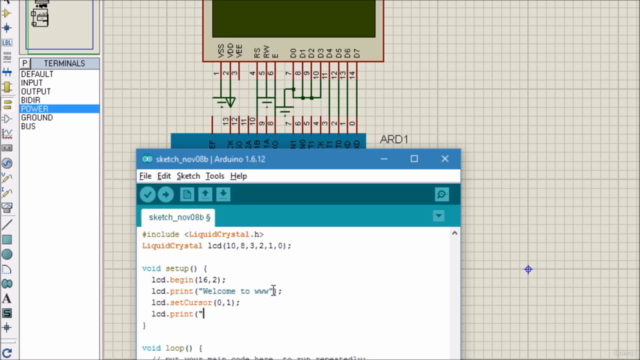This screenshot has width=640, height=360.
Task: Click the void setup() code line
Action: point(175,269)
